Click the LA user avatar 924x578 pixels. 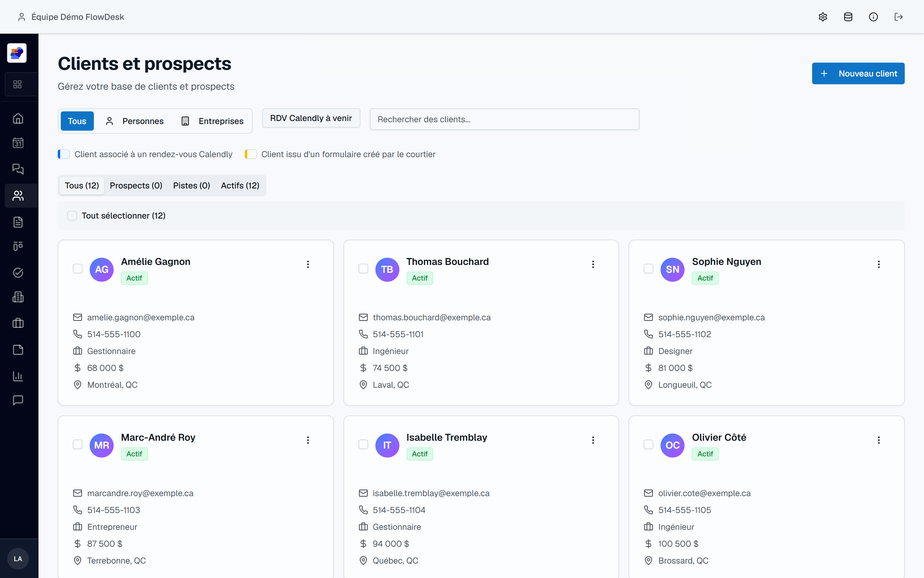18,558
